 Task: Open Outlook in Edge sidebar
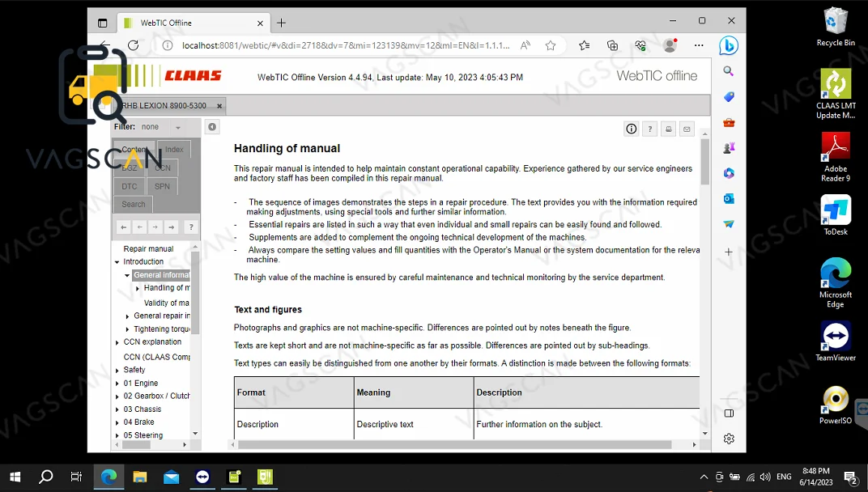729,198
